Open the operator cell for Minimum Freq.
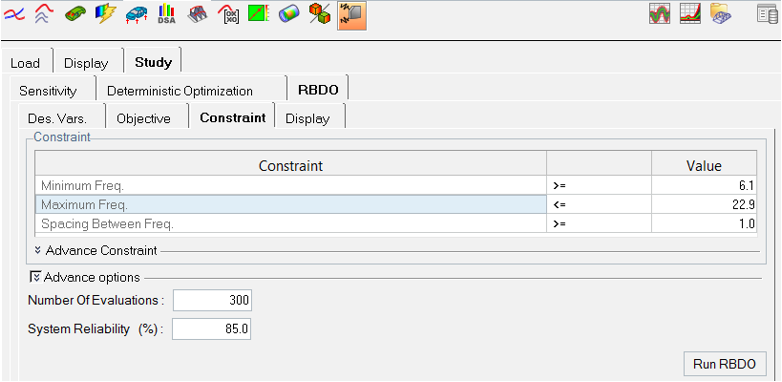The image size is (782, 382). [x=598, y=186]
